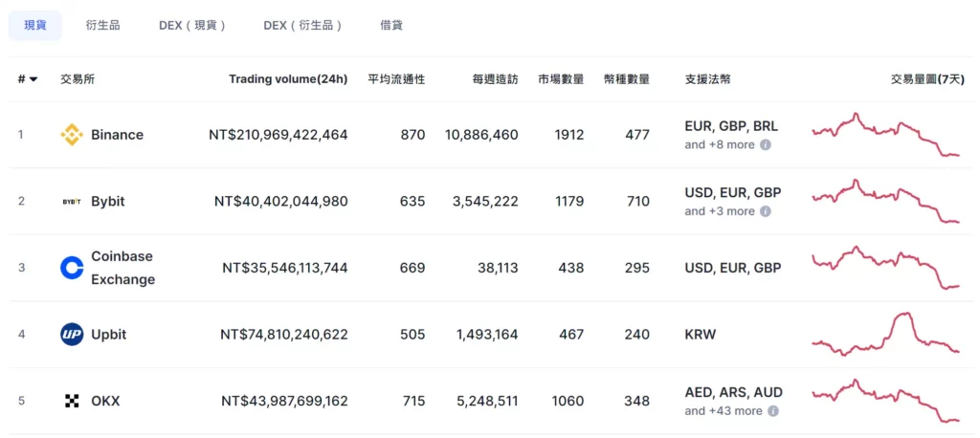Open Binance 7-day volume chart
This screenshot has width=980, height=438.
pyautogui.click(x=885, y=135)
